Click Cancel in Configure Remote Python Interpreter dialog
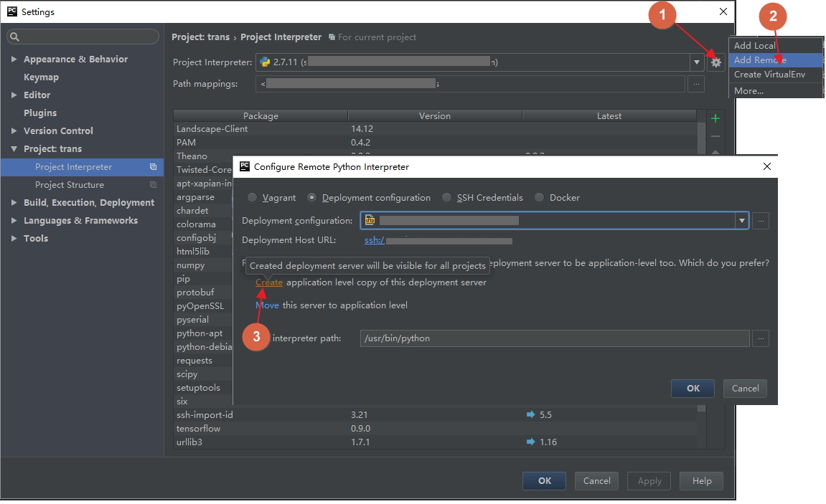 (745, 389)
